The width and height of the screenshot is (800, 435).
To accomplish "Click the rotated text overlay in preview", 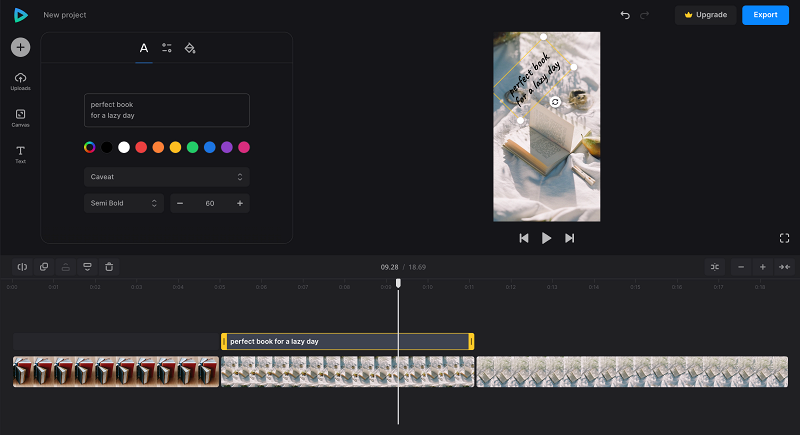I will point(535,79).
